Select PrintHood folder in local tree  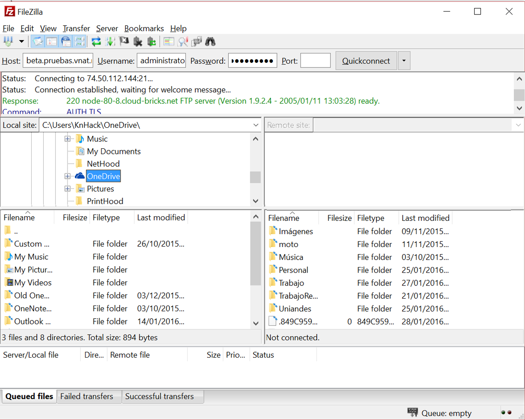coord(105,201)
